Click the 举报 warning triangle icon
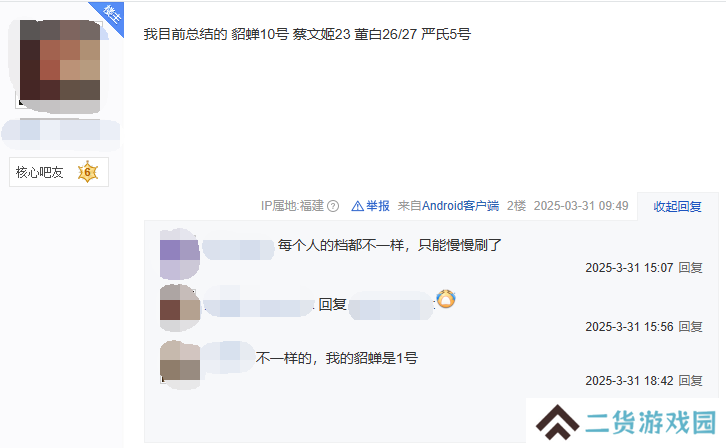Screen dimensions: 726x448 click(357, 206)
